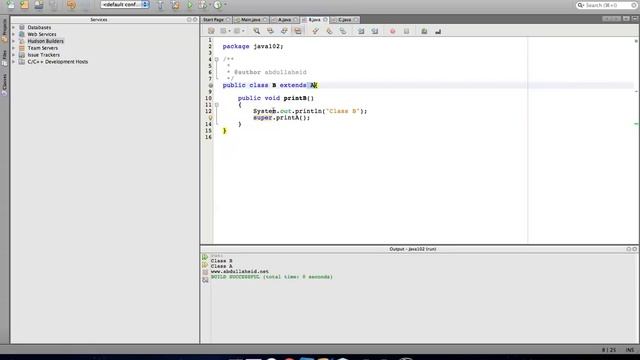This screenshot has height=360, width=640.
Task: Collapse the printB method fold at line 11
Action: pyautogui.click(x=217, y=105)
